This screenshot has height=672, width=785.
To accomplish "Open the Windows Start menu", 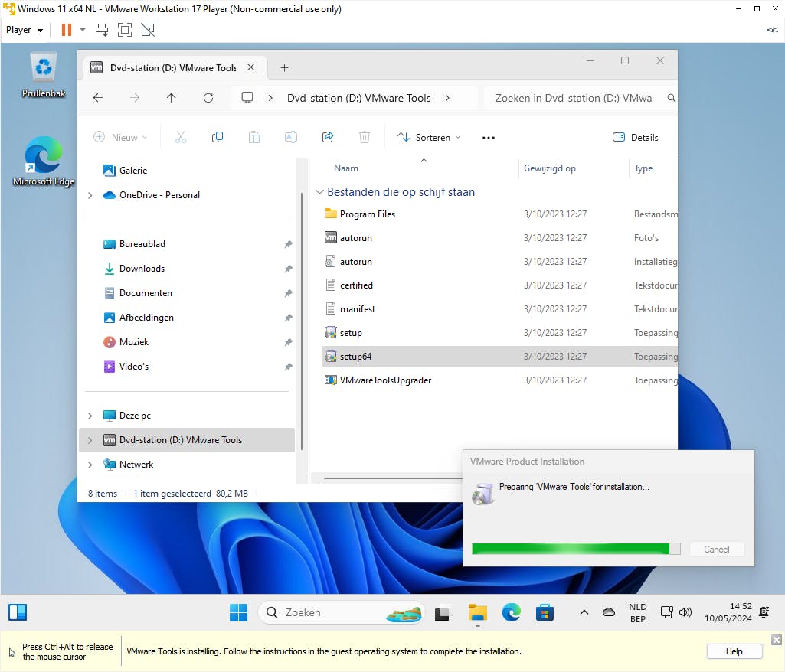I will 238,612.
